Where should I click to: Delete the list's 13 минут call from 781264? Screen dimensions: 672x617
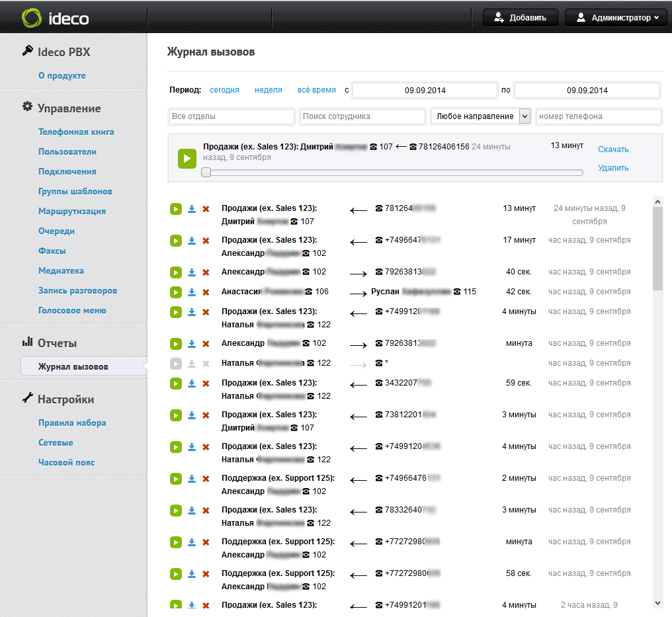tap(206, 209)
